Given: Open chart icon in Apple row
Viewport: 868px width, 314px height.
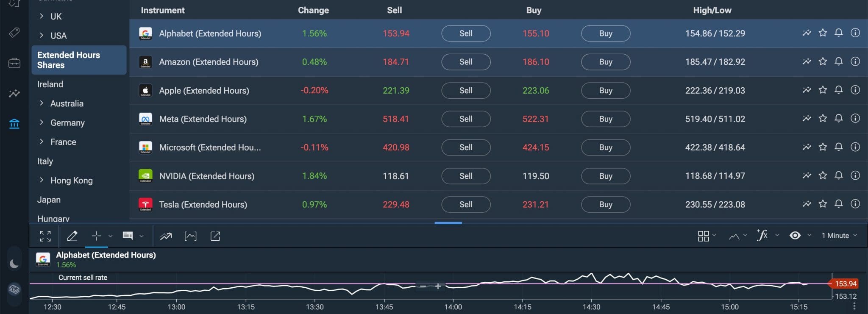Looking at the screenshot, I should [x=807, y=90].
